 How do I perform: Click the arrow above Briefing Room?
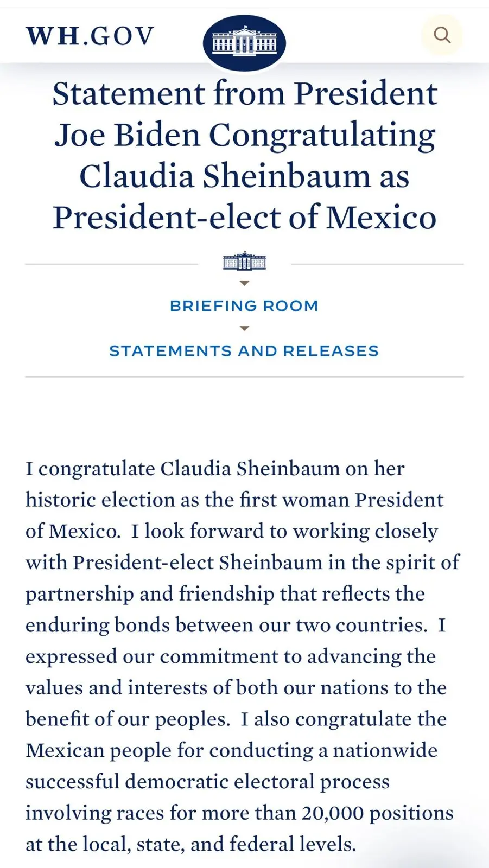(244, 283)
